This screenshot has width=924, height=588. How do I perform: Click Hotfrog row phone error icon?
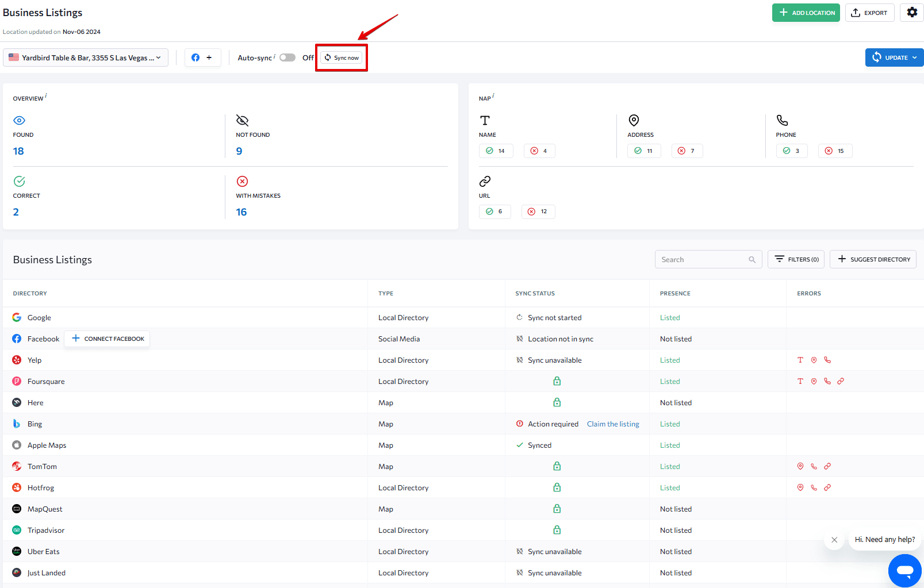point(814,487)
